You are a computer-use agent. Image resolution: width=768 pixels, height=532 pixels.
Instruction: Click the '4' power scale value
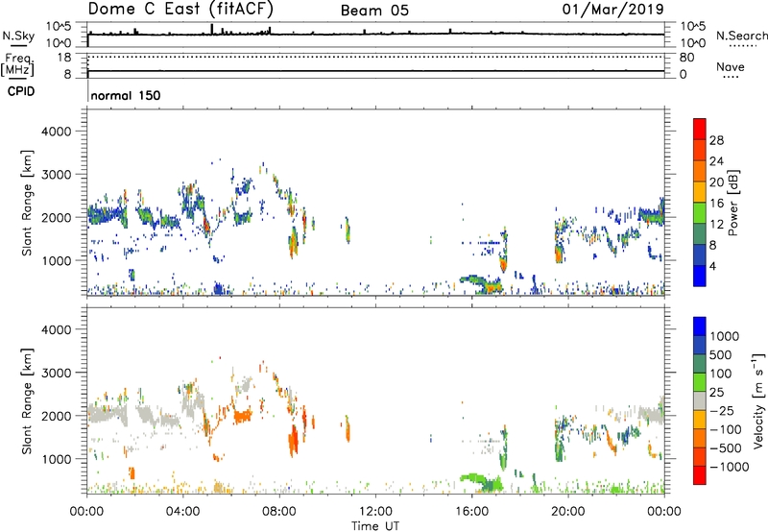(712, 266)
